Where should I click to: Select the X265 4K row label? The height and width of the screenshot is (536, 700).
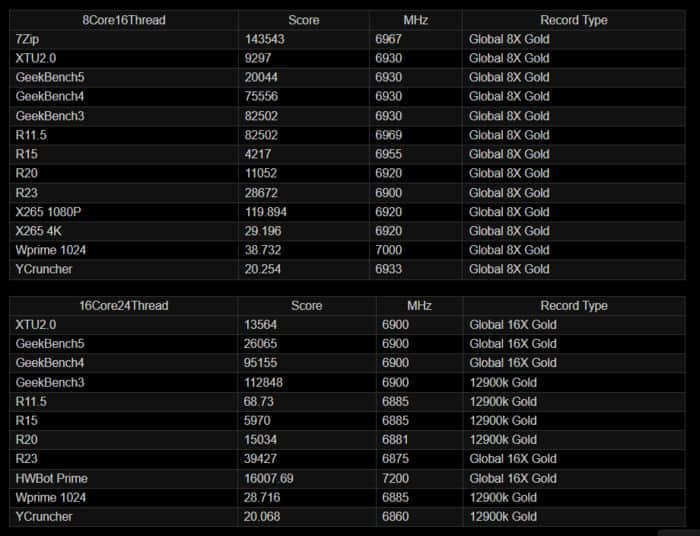click(38, 231)
